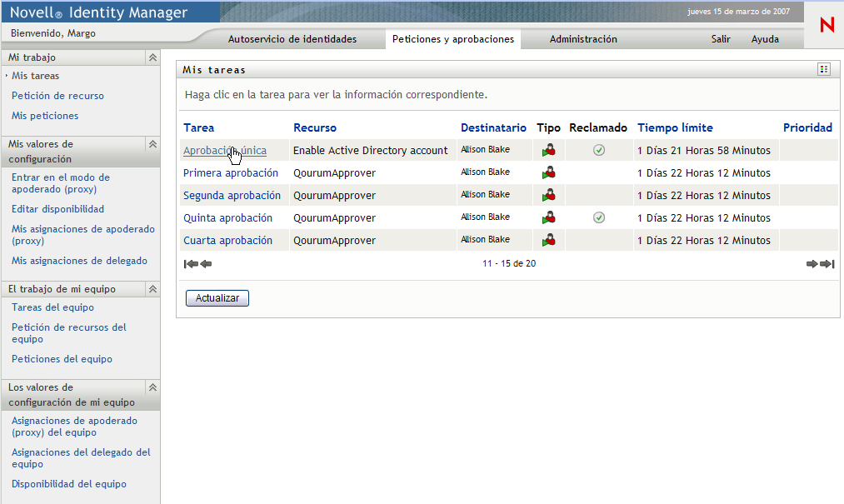Click type icon for Aprobación única row

pyautogui.click(x=548, y=150)
